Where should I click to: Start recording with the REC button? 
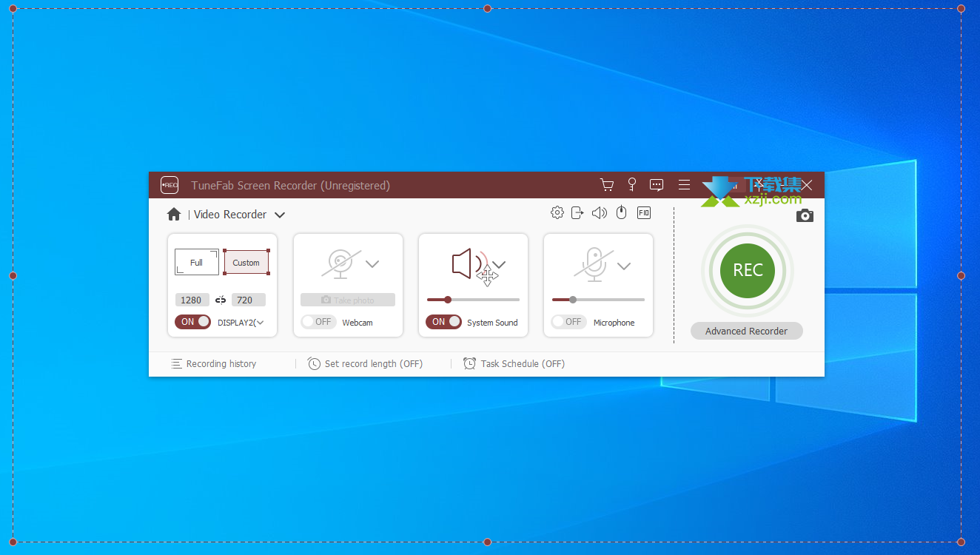coord(748,271)
